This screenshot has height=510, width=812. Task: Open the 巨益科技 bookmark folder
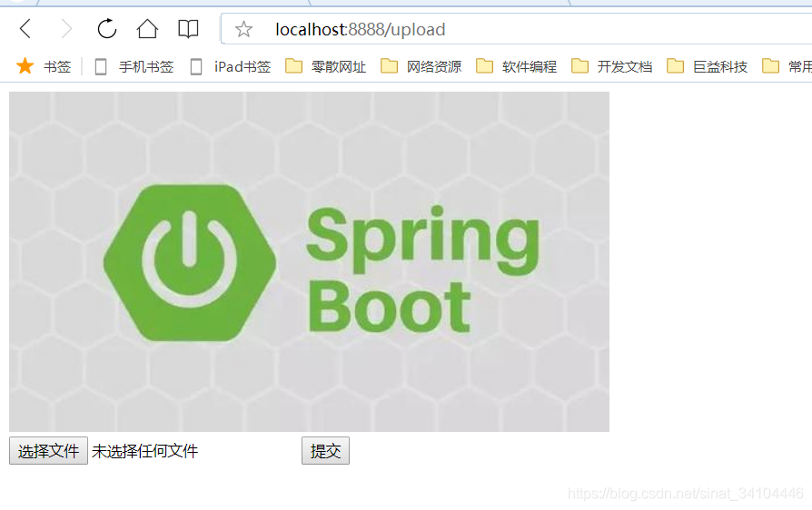pyautogui.click(x=707, y=67)
